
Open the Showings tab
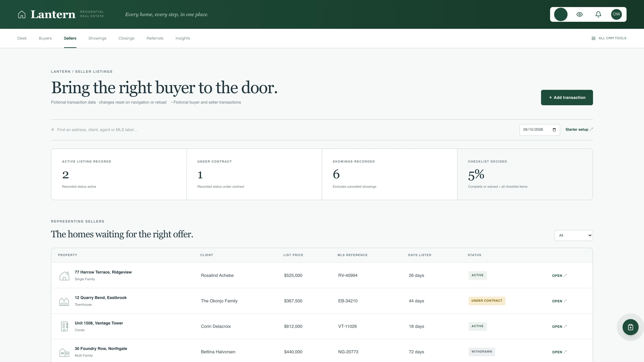97,38
